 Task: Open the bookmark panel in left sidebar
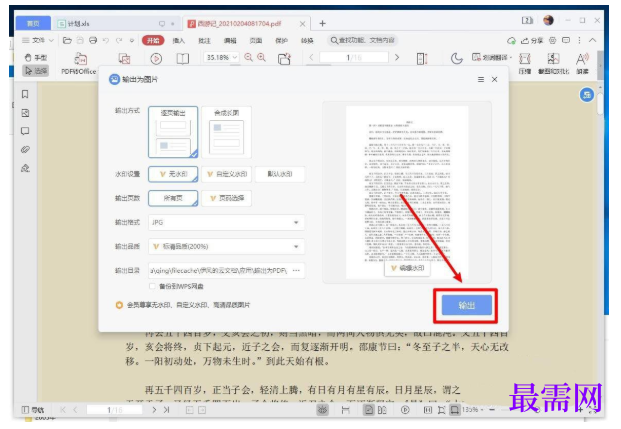point(25,94)
